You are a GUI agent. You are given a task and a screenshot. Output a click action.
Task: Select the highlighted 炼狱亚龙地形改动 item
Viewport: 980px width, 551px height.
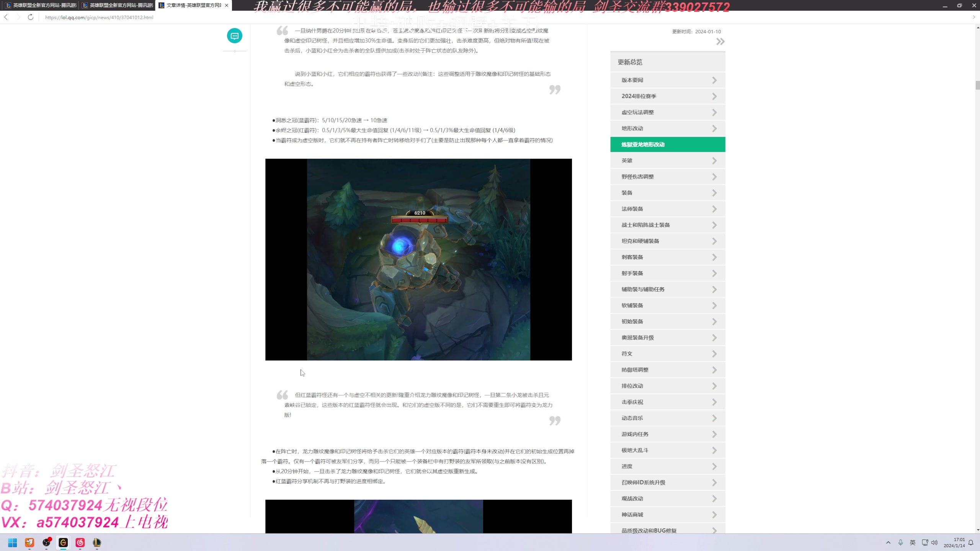668,145
